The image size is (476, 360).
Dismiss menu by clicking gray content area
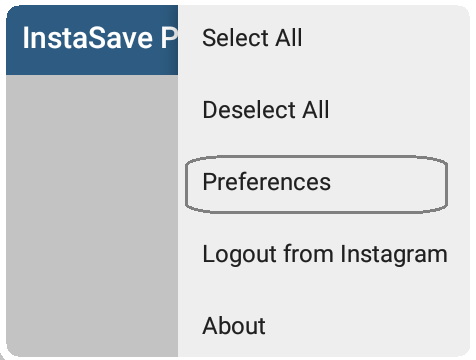92,215
